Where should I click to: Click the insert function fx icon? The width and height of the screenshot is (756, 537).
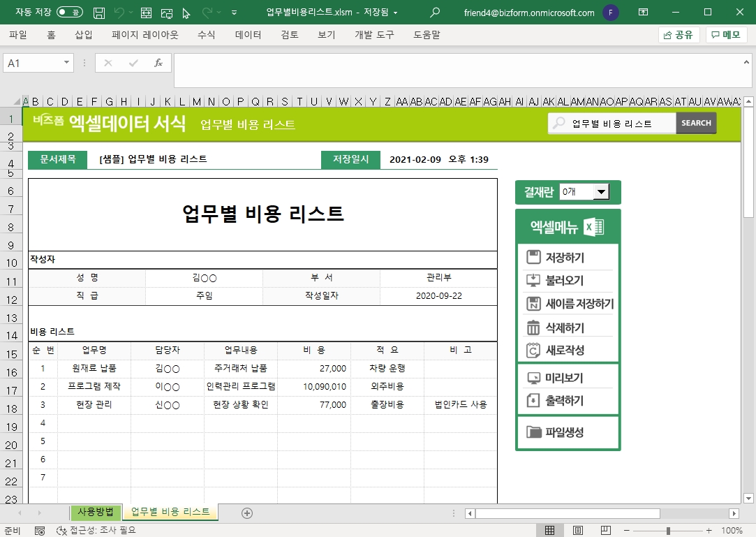[158, 63]
